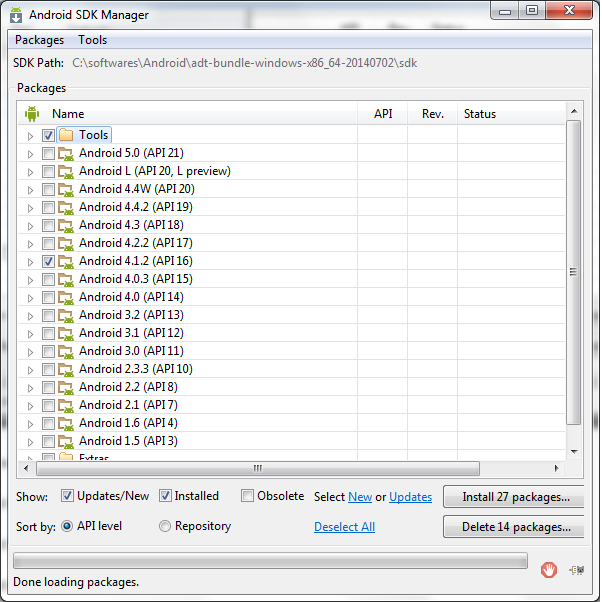Enable the Obsolete show filter
The height and width of the screenshot is (602, 602).
(x=247, y=496)
